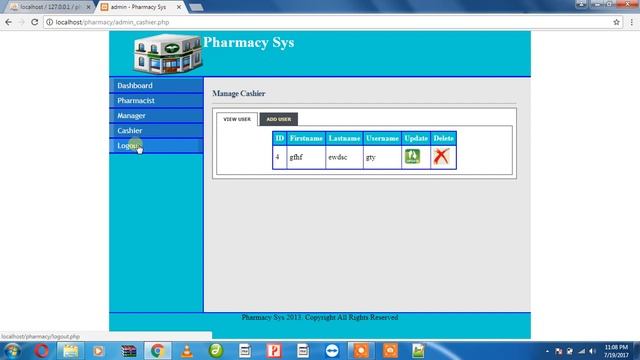Open the Manager sidebar menu item

point(156,116)
